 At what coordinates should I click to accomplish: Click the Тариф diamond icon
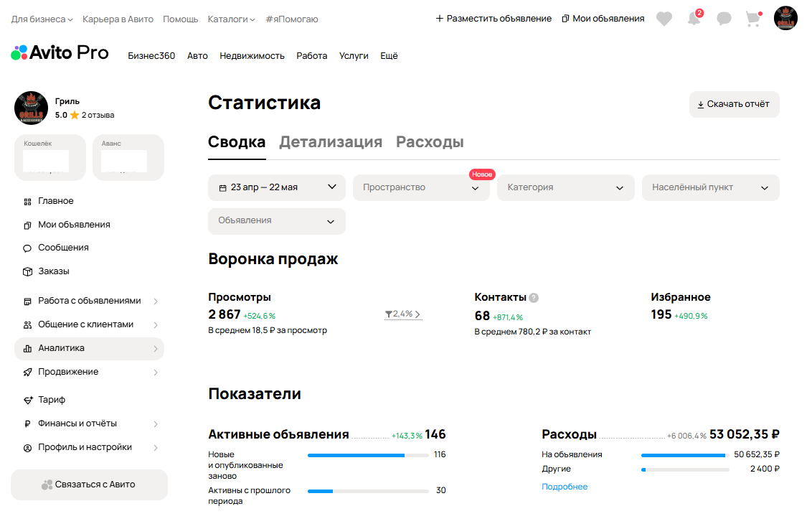click(x=28, y=400)
